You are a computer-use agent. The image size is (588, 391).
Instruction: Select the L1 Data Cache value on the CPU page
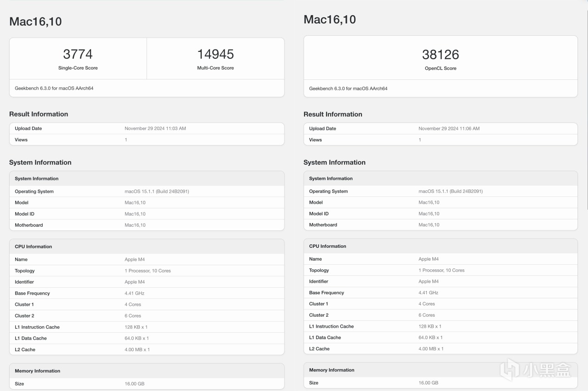click(137, 338)
